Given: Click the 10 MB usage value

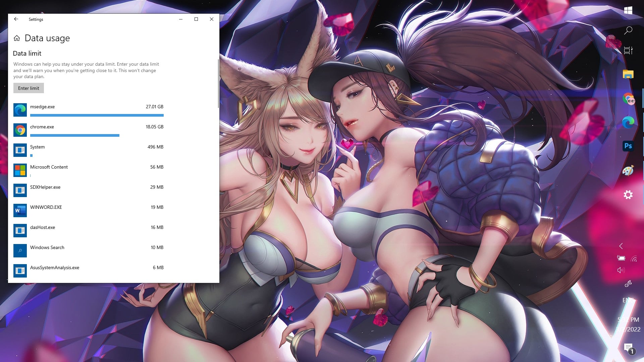Looking at the screenshot, I should 157,247.
